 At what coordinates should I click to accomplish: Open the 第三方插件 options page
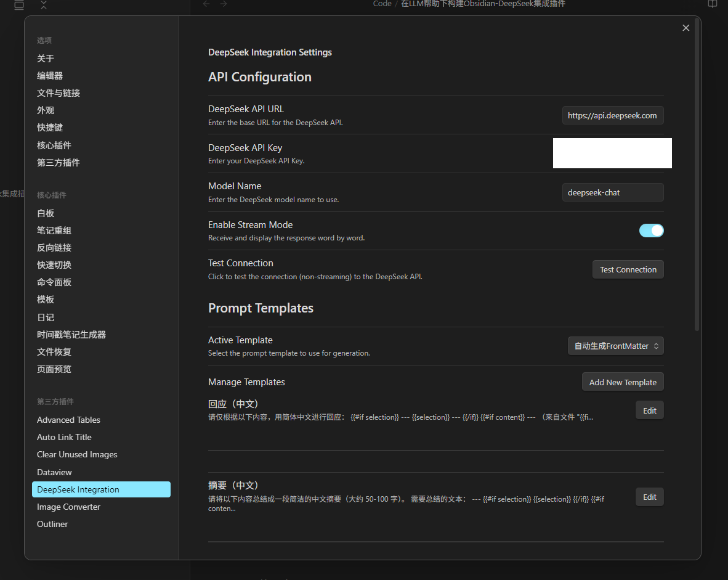[59, 163]
